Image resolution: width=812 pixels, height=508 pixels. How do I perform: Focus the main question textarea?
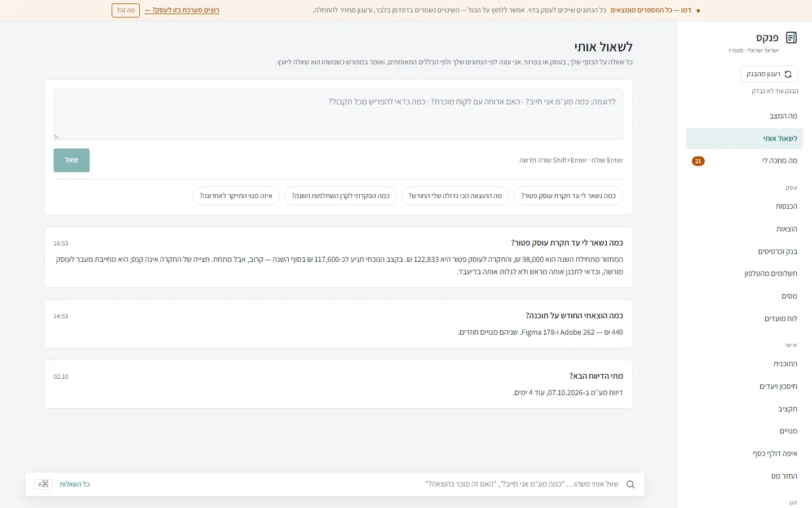point(338,114)
